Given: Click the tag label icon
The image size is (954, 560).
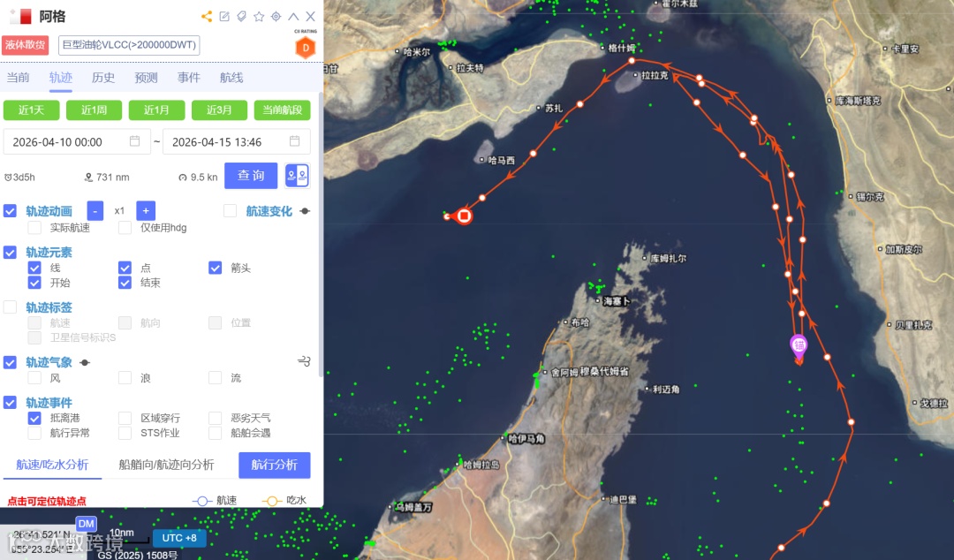Looking at the screenshot, I should (x=241, y=17).
